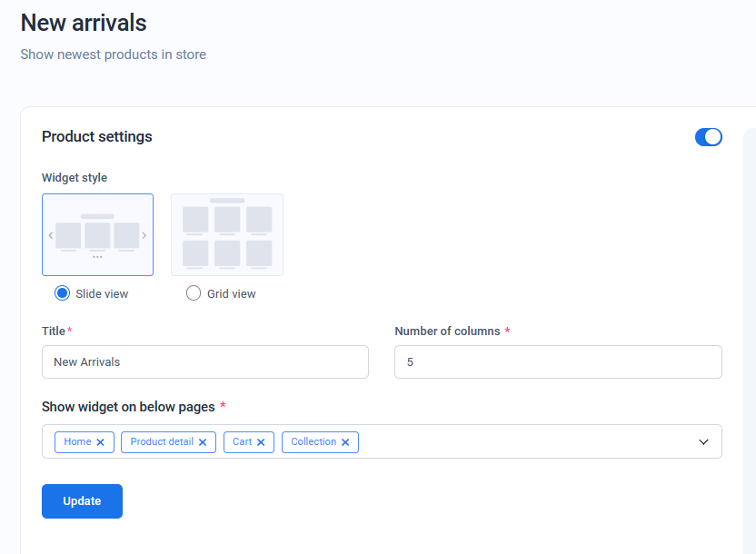
Task: Remove the Home page tag
Action: tap(100, 442)
